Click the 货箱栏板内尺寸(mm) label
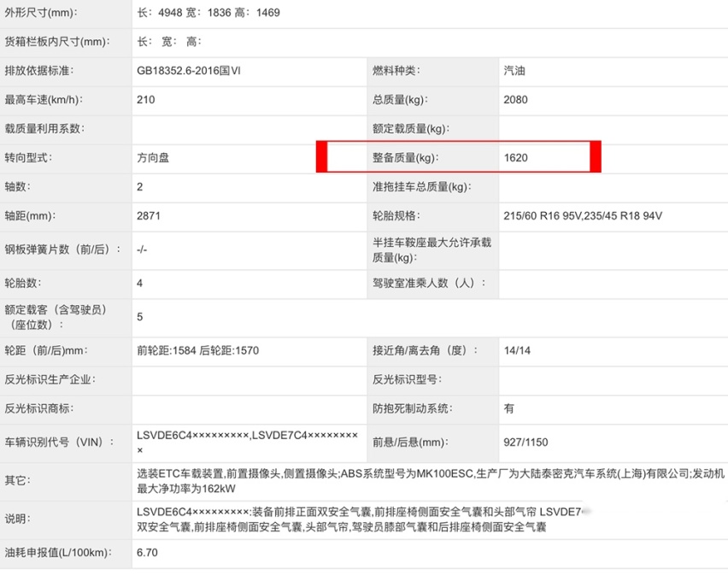 click(x=57, y=42)
